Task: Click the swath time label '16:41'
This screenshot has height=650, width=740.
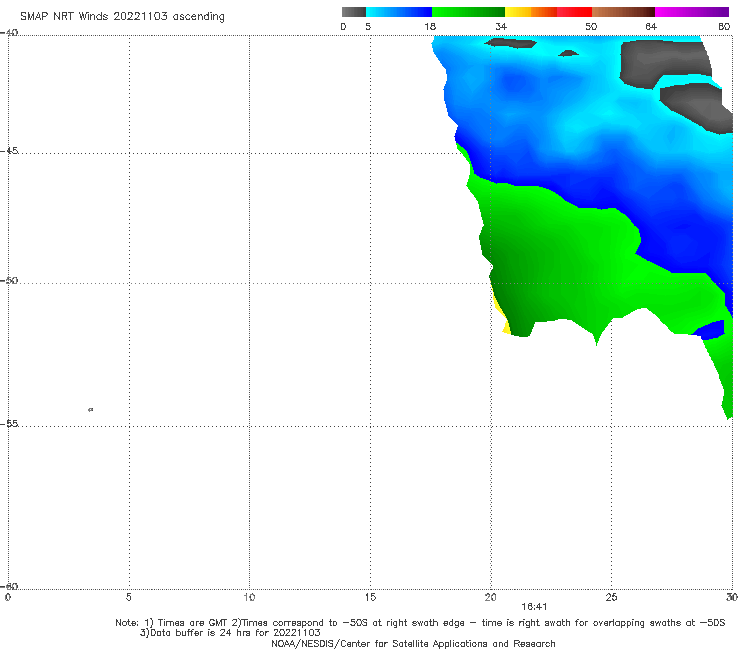Action: [x=534, y=607]
